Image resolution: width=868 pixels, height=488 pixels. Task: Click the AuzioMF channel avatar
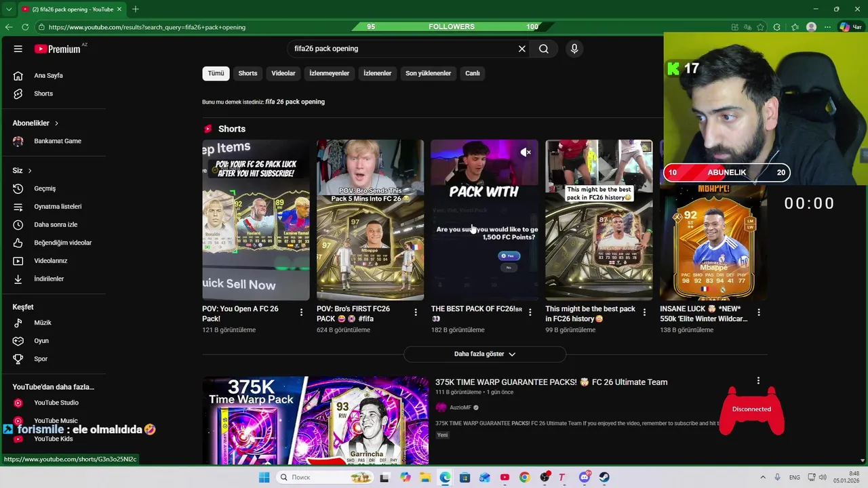[x=441, y=407]
